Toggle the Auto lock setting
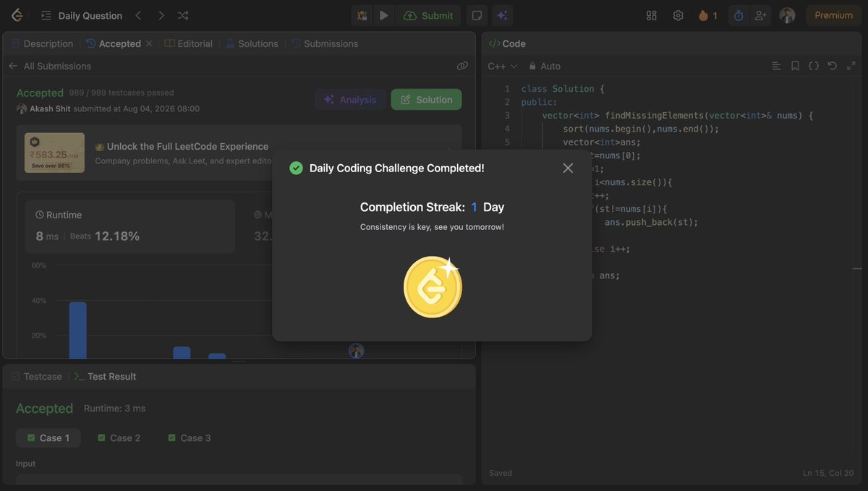This screenshot has height=491, width=868. [545, 66]
